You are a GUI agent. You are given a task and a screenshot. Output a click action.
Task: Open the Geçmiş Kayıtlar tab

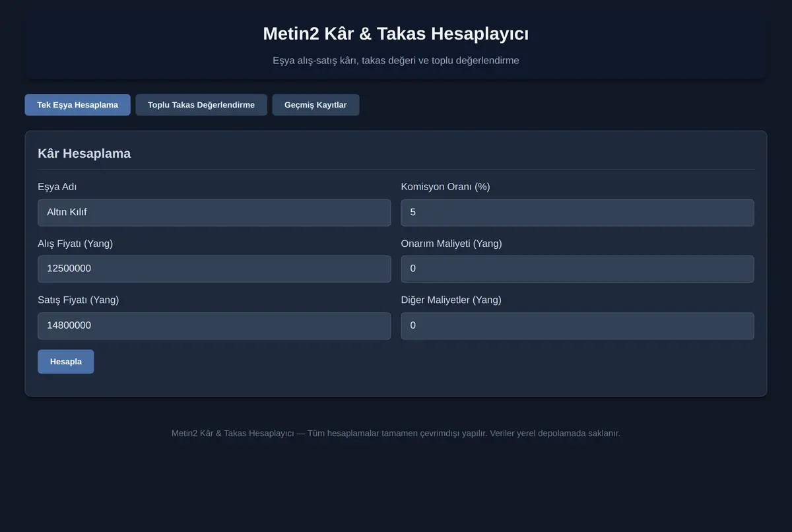tap(315, 105)
